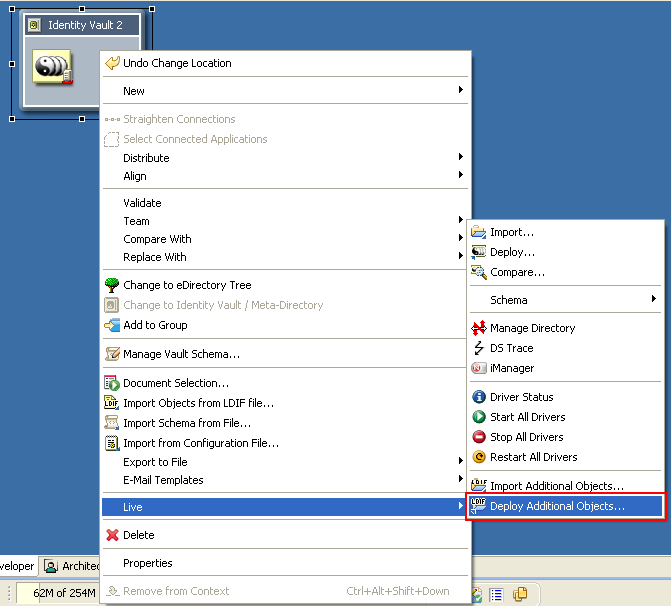Click the Identity Vault 2 server icon

(x=53, y=67)
